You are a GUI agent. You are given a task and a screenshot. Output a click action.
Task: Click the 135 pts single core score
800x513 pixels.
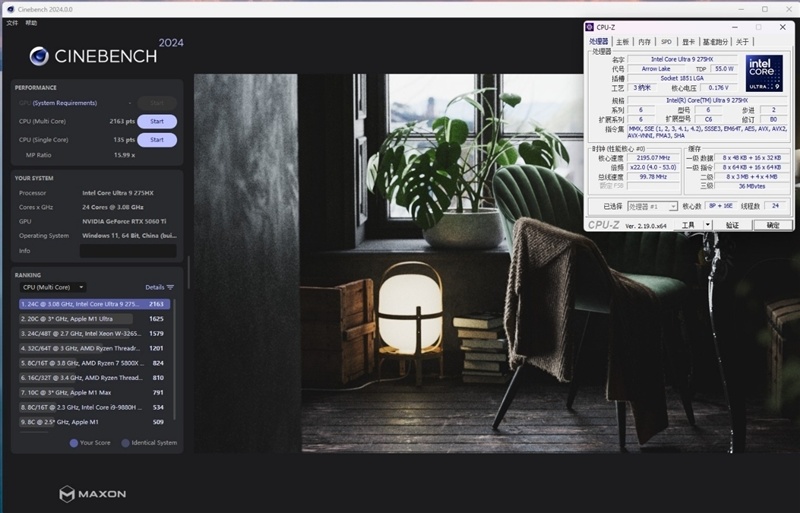click(124, 140)
